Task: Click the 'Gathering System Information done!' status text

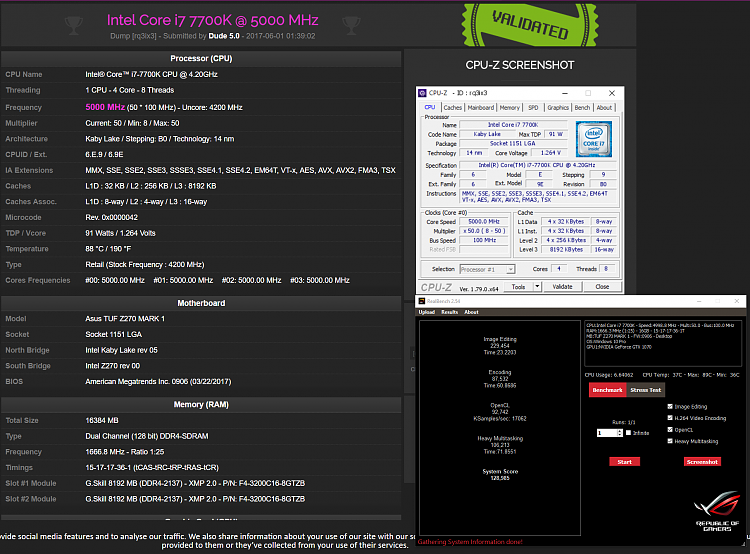Action: 470,542
